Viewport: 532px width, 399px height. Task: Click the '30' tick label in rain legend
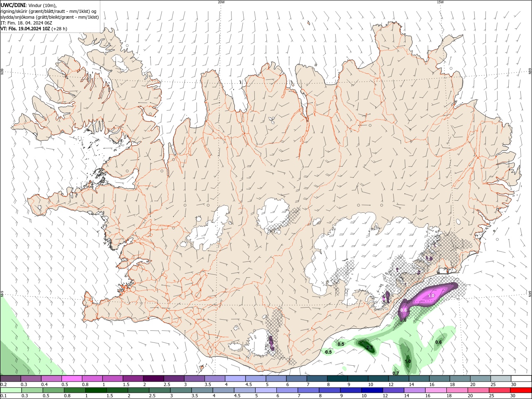(x=512, y=396)
